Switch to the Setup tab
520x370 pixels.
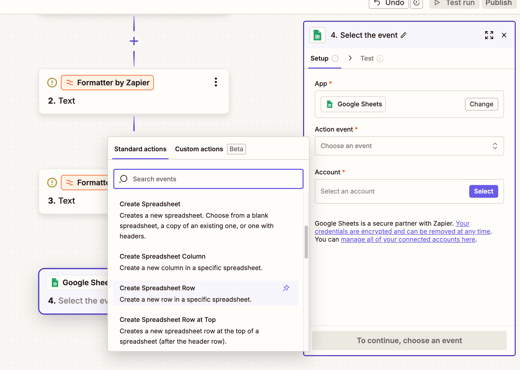pos(324,59)
